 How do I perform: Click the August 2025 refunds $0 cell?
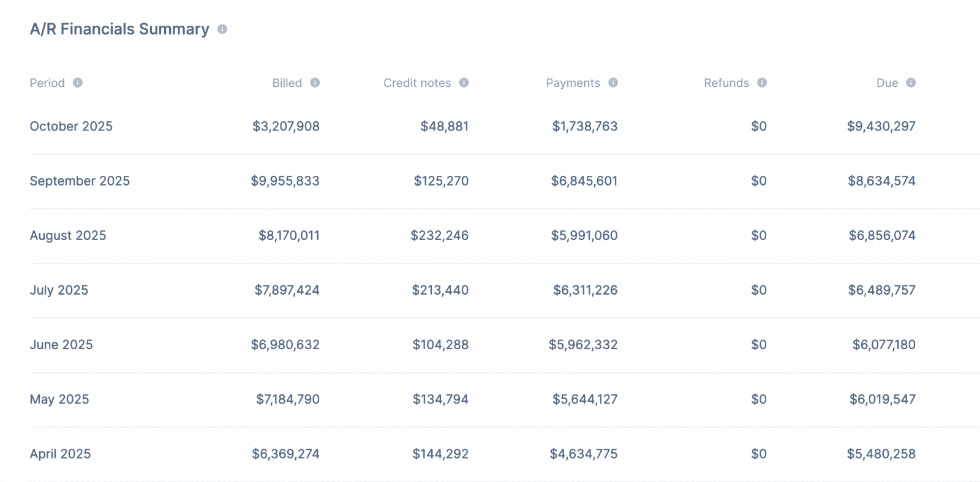758,235
